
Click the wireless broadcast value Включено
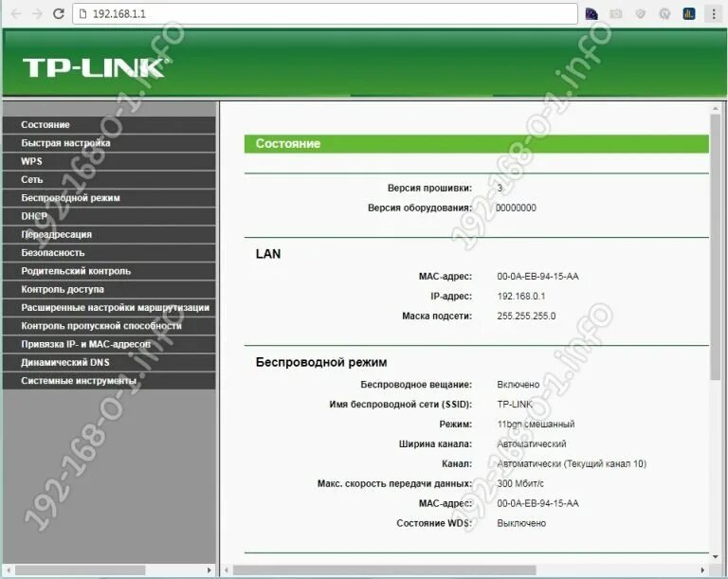[x=519, y=385]
